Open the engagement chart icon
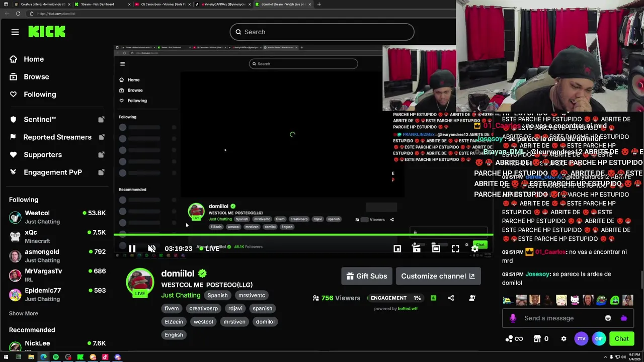This screenshot has width=644, height=362. 433,298
